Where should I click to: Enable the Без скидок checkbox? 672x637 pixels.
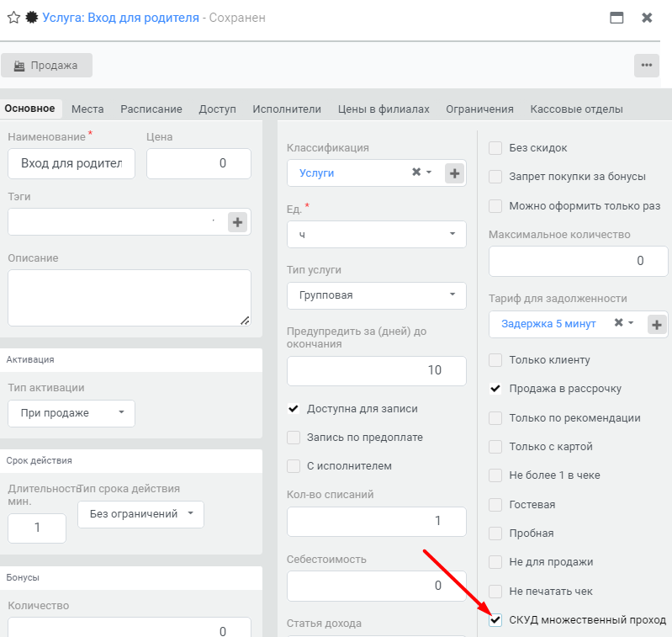pos(495,148)
